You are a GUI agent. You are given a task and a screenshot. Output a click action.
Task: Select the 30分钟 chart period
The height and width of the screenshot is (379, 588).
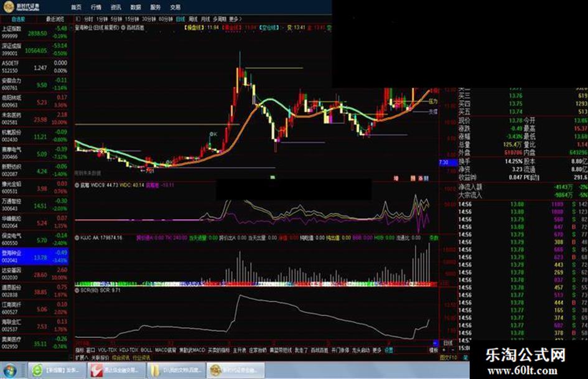click(149, 19)
